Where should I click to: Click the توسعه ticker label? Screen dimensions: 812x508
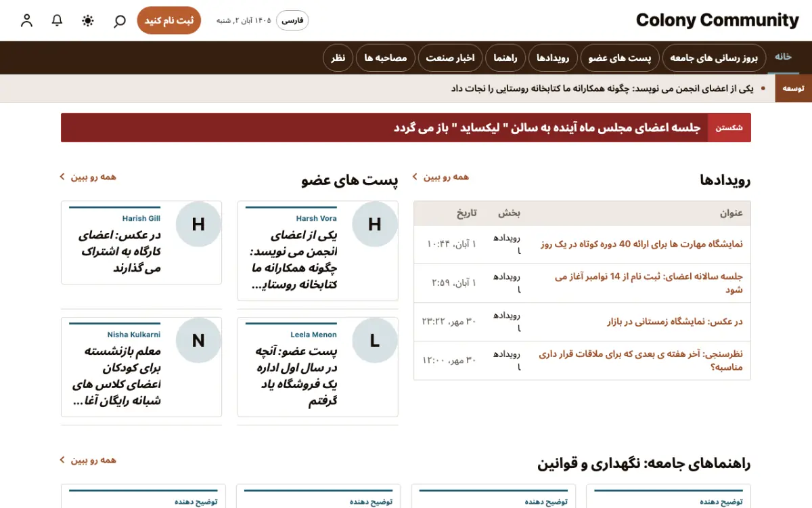click(x=793, y=89)
